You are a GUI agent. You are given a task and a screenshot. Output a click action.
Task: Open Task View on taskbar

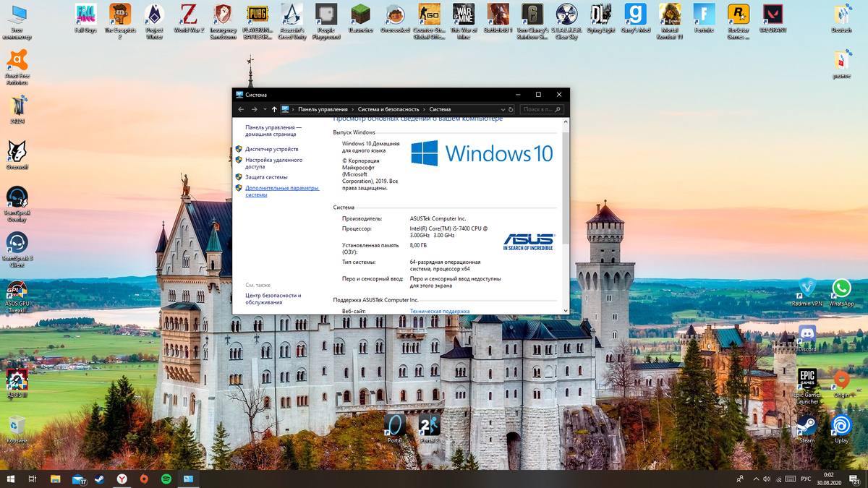click(x=33, y=479)
